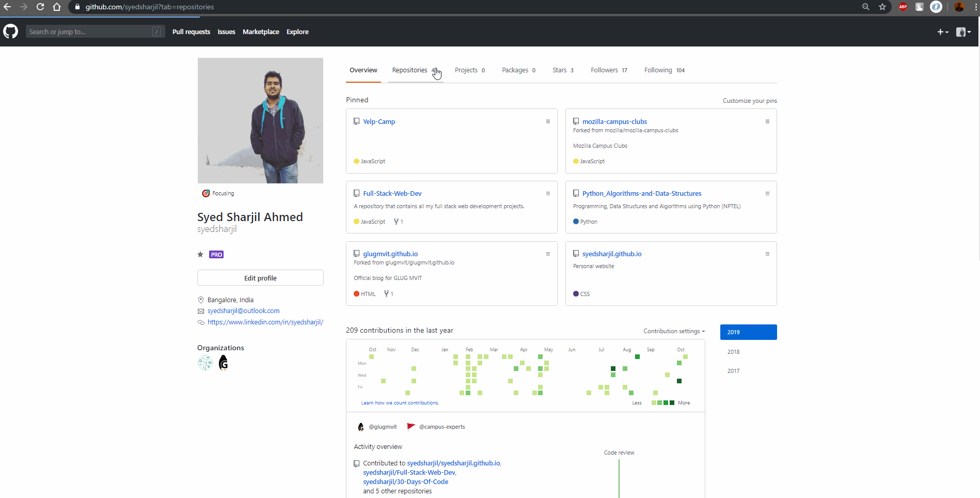Click the Focusing status emoji icon

206,193
